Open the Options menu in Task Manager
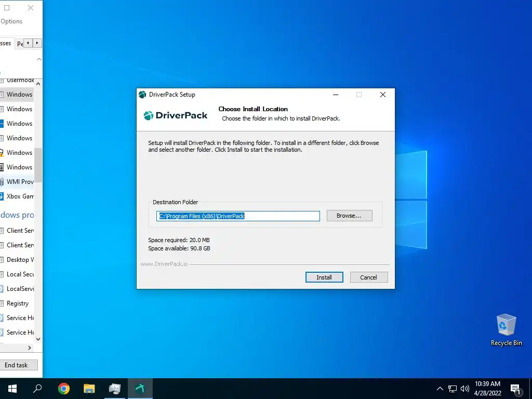 click(11, 21)
